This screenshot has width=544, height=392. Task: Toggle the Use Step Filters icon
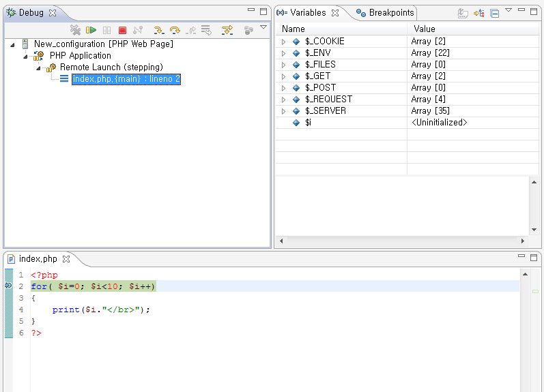pos(227,30)
